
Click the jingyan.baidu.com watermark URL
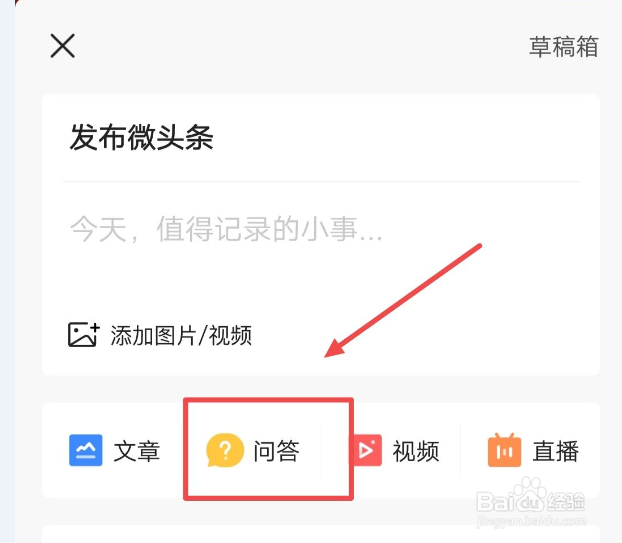pyautogui.click(x=531, y=521)
